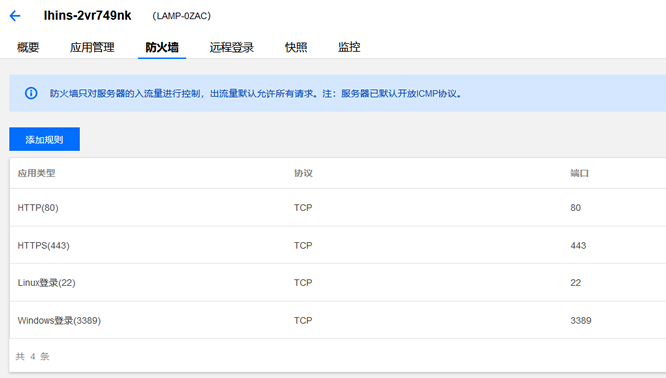
Task: Click TCP in the Windows登录(3389) row
Action: (303, 321)
